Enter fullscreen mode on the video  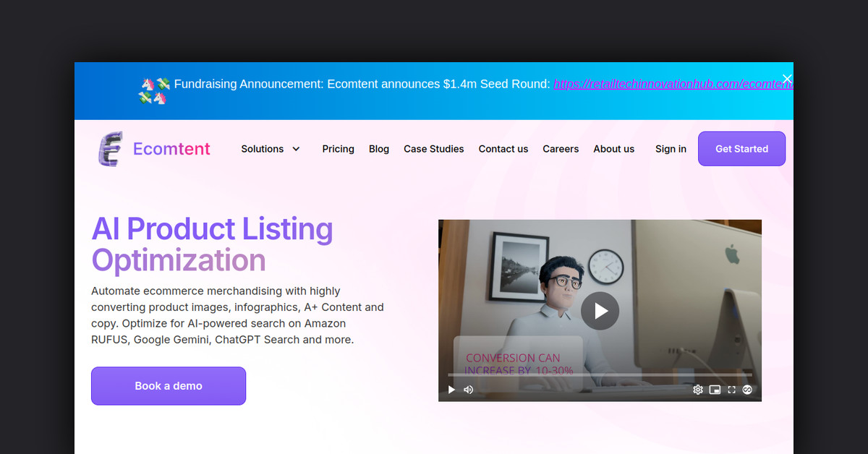pyautogui.click(x=731, y=390)
